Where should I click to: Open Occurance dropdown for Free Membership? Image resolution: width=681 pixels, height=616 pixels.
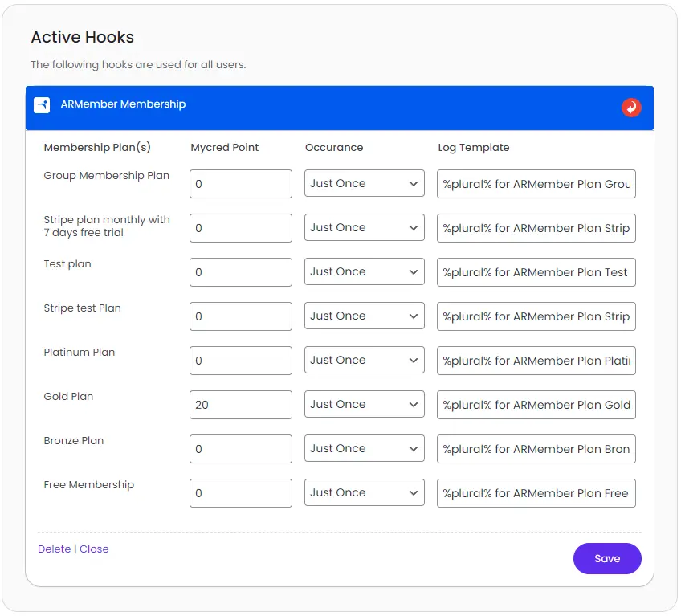tap(364, 492)
